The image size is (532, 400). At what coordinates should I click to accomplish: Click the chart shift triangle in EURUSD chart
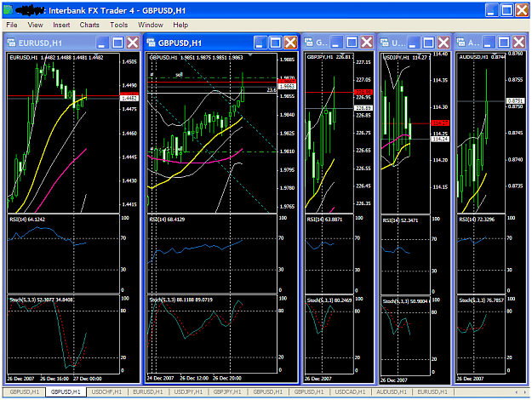pyautogui.click(x=95, y=54)
